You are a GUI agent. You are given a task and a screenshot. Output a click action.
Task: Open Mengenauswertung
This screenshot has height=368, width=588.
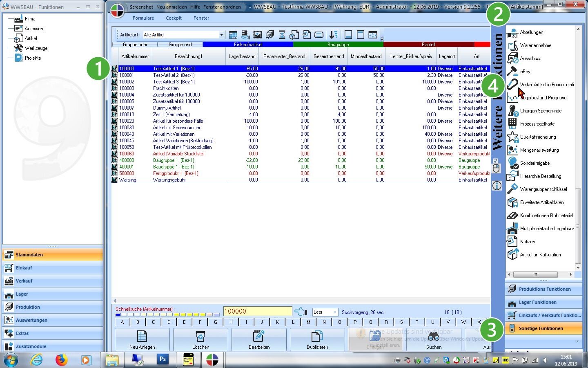click(x=539, y=150)
